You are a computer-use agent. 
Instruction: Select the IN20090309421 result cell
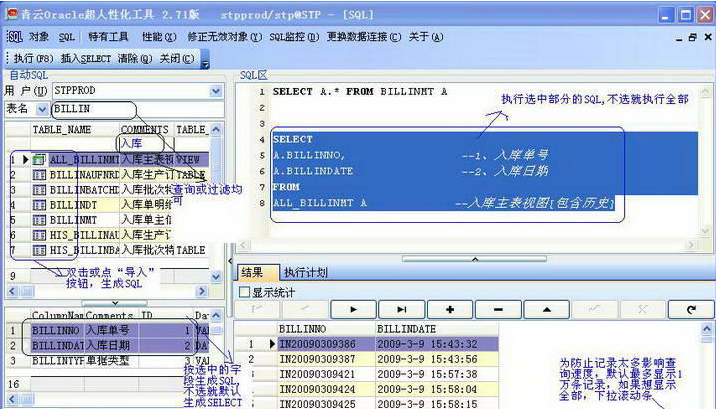326,374
